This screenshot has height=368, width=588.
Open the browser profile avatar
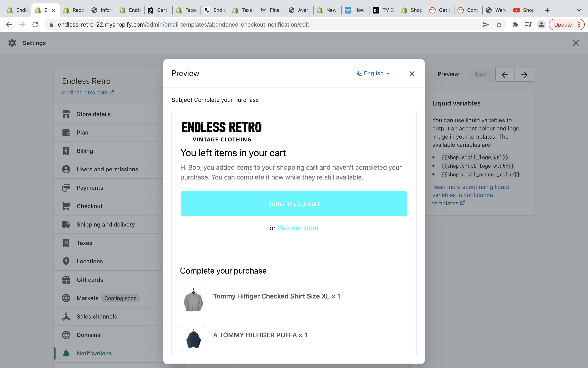point(541,25)
